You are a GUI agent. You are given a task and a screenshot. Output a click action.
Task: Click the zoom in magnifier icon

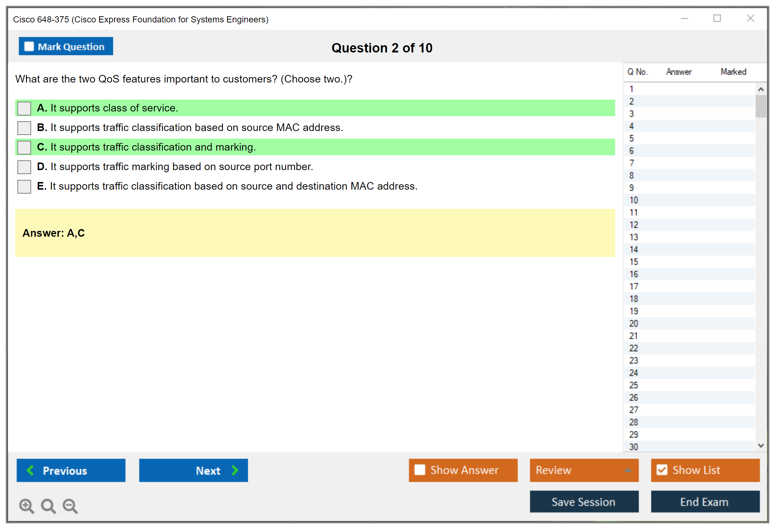click(26, 506)
